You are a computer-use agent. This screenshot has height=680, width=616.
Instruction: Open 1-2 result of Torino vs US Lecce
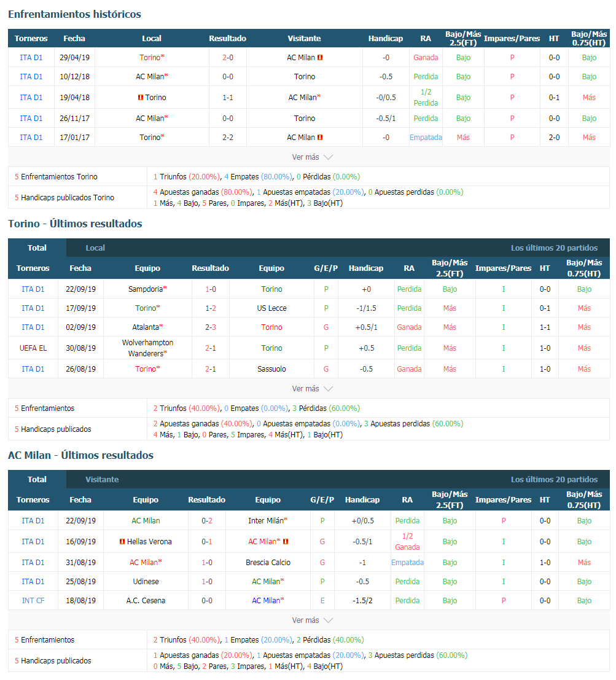point(210,308)
